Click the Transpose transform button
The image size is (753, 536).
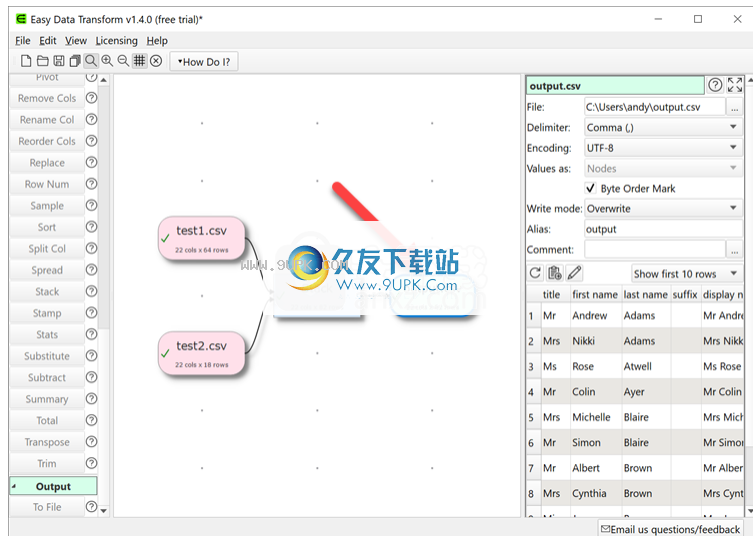[x=47, y=442]
